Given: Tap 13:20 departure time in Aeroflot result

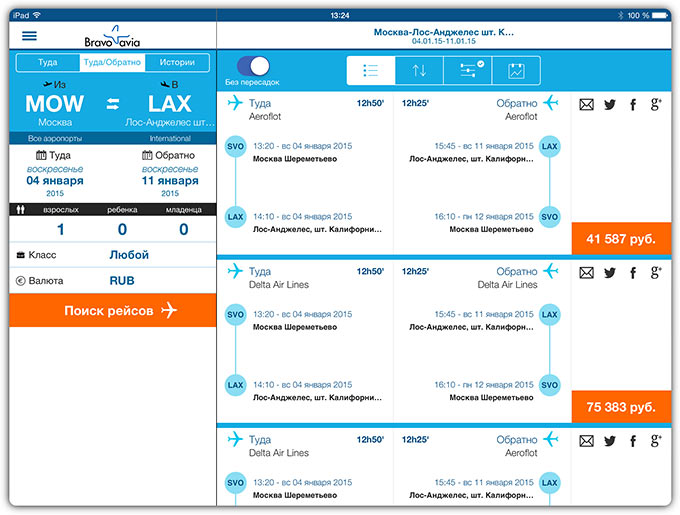Looking at the screenshot, I should (x=264, y=146).
